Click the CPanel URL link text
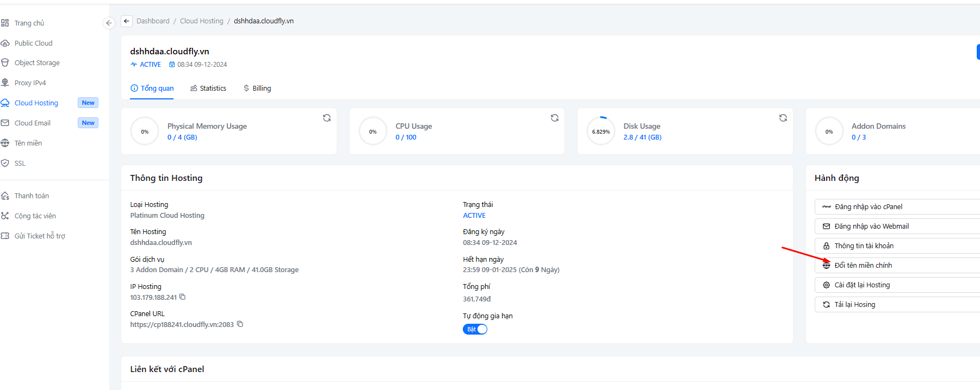 click(x=182, y=325)
